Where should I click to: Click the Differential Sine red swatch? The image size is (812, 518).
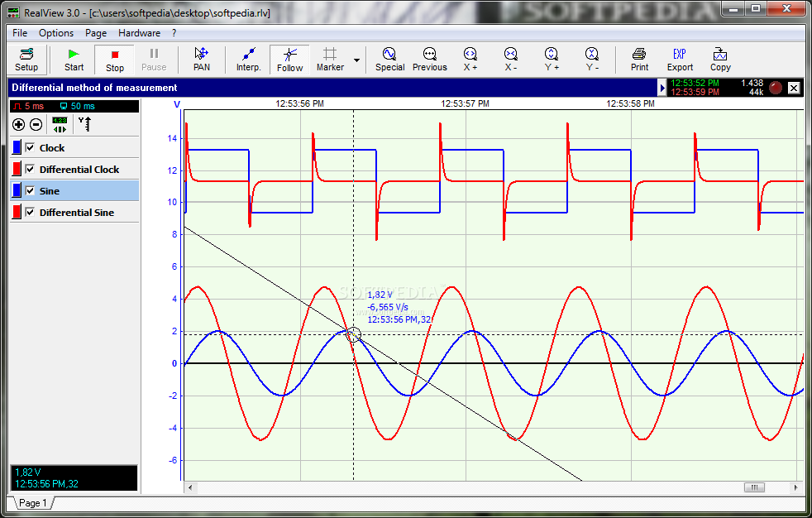17,213
